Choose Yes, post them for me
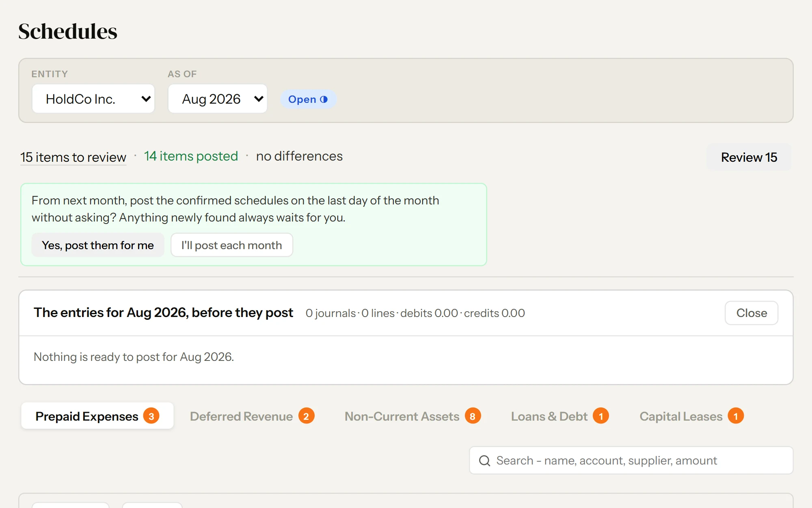 pos(98,245)
